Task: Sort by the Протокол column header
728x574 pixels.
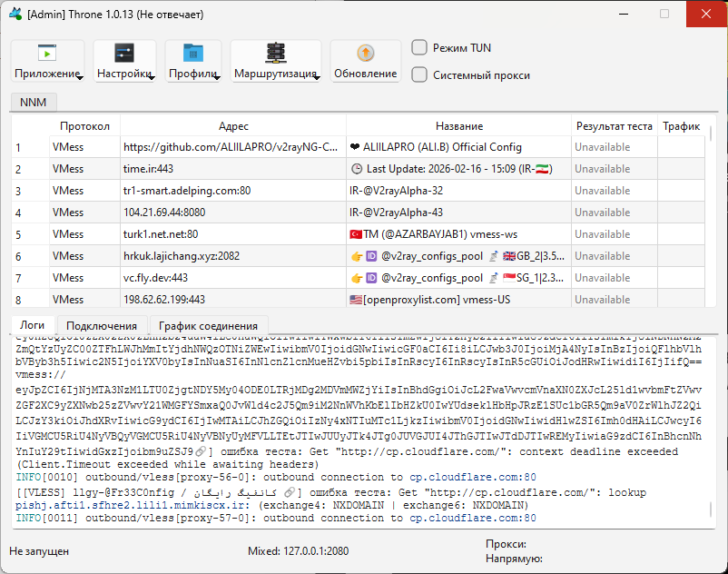Action: [x=84, y=126]
